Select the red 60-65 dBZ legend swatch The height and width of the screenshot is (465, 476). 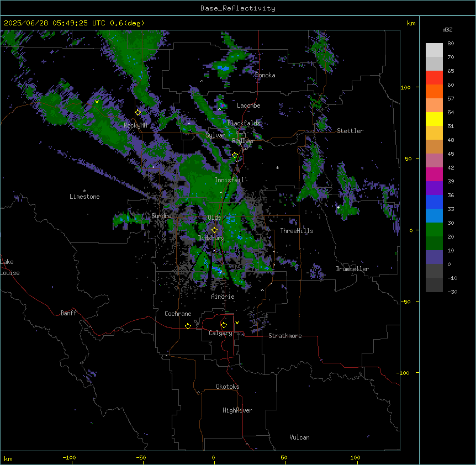pos(434,77)
